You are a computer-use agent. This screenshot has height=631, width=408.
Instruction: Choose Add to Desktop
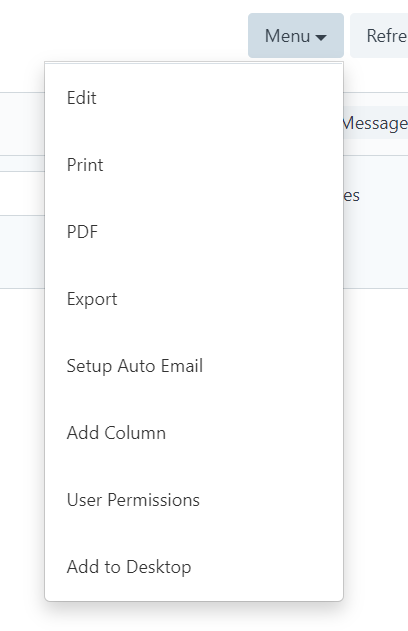[x=194, y=567]
